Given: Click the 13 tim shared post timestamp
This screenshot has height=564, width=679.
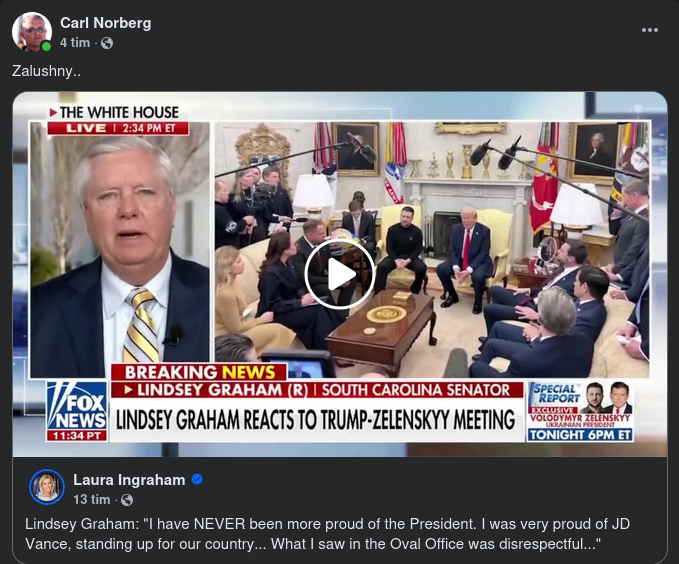Looking at the screenshot, I should tap(91, 499).
